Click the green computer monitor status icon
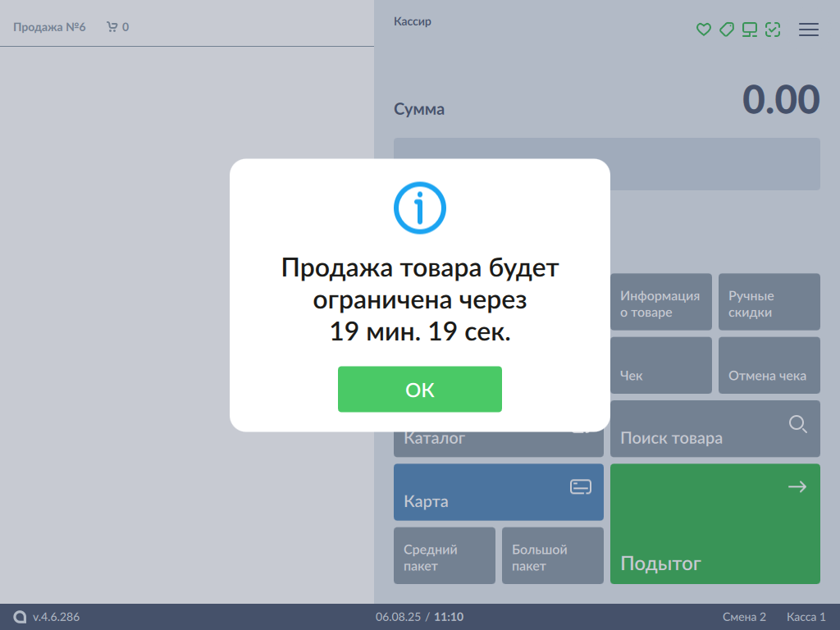The image size is (840, 630). click(749, 30)
